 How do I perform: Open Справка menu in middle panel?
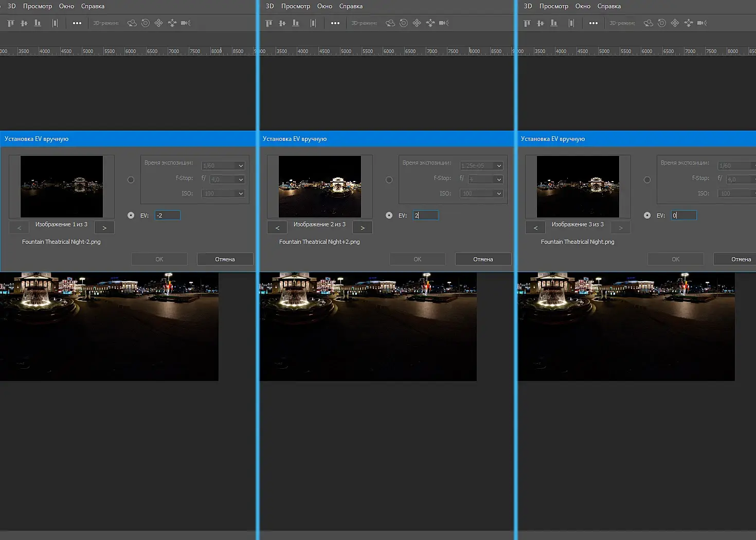[351, 6]
